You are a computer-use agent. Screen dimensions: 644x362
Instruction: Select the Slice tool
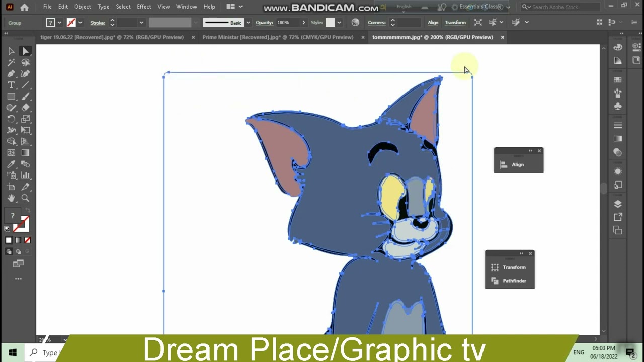(25, 187)
